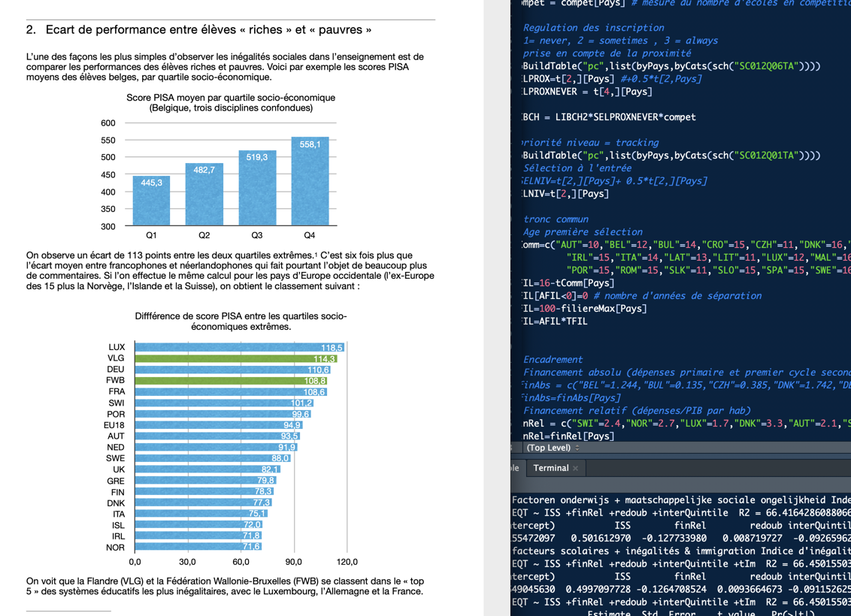Click footnote reference 1 after 'extrêmes'
This screenshot has height=616, width=851.
click(316, 255)
